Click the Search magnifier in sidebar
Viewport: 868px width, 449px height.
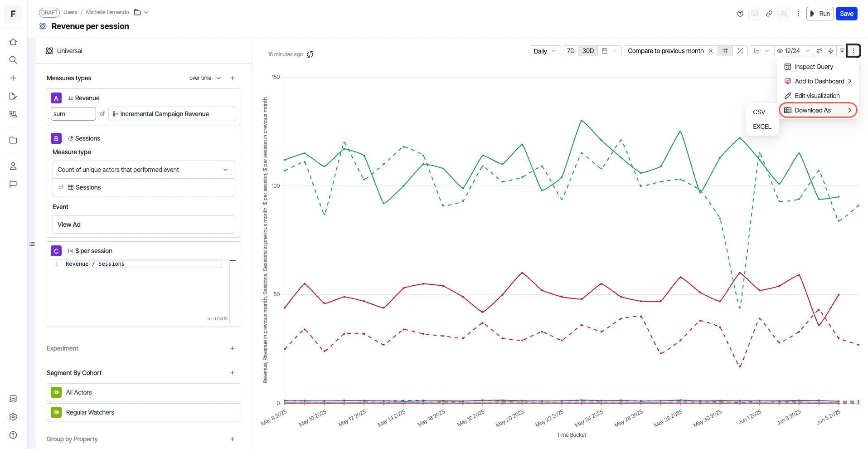[13, 60]
